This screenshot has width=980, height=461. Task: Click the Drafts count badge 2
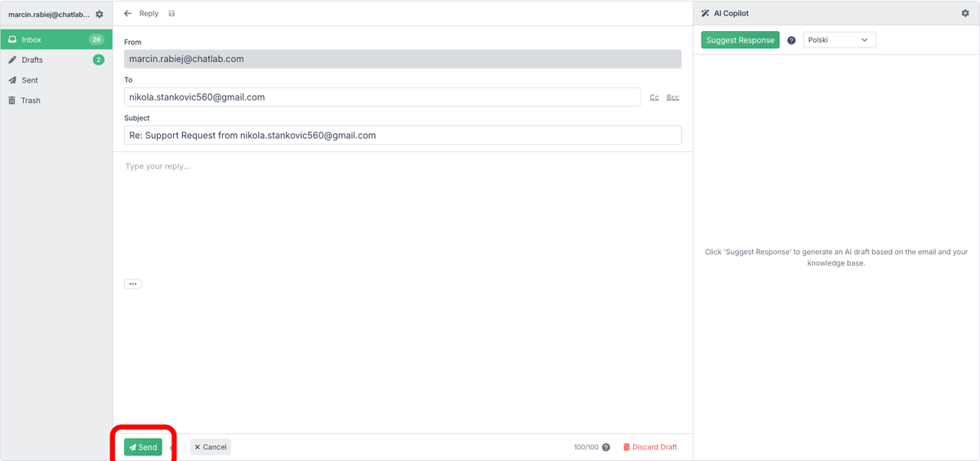pos(99,60)
